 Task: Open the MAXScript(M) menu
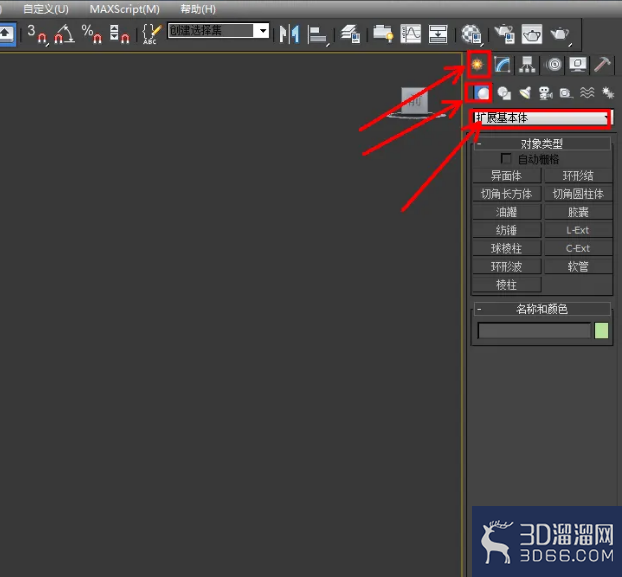coord(125,9)
